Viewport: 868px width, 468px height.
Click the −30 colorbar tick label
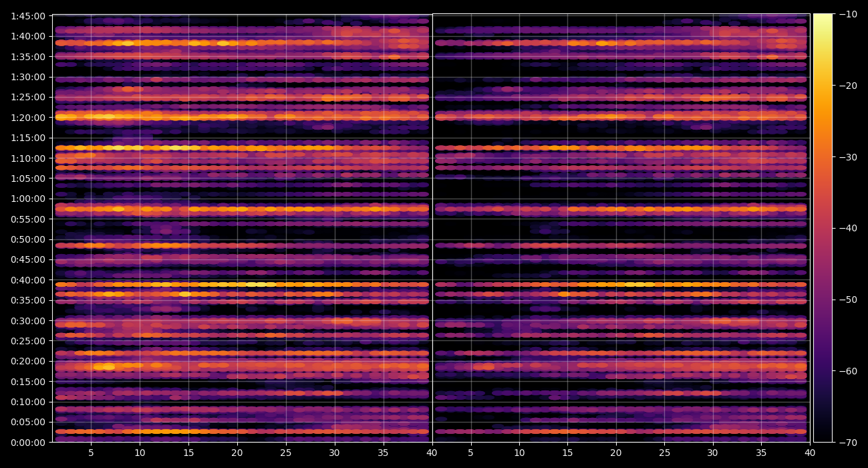(x=848, y=157)
